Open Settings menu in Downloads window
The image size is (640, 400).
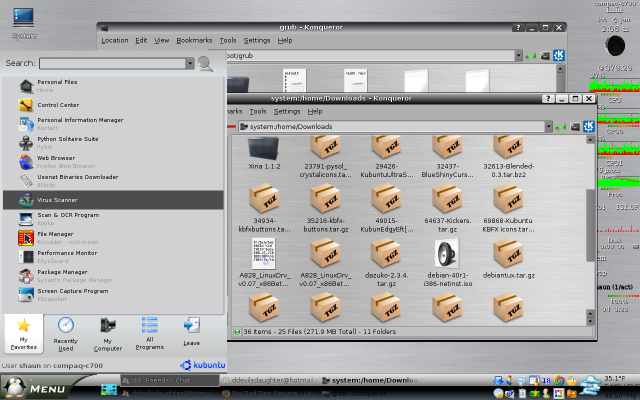tap(287, 111)
